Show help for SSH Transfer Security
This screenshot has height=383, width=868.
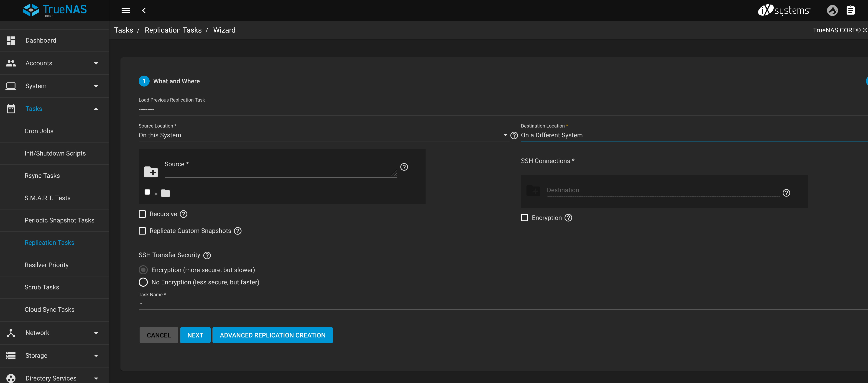[x=207, y=255]
